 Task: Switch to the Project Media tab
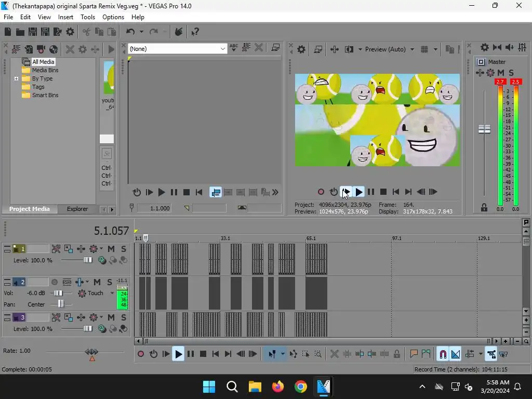coord(30,209)
